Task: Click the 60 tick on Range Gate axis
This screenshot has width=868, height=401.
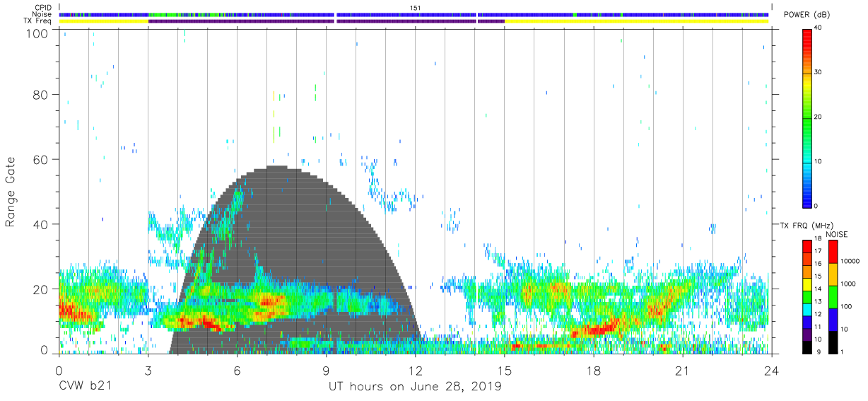Action: [x=41, y=159]
